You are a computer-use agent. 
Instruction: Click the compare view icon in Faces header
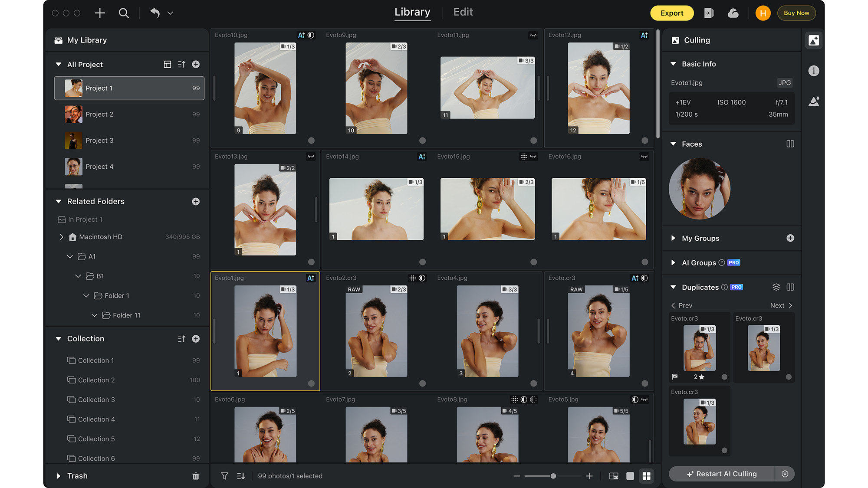coord(790,144)
